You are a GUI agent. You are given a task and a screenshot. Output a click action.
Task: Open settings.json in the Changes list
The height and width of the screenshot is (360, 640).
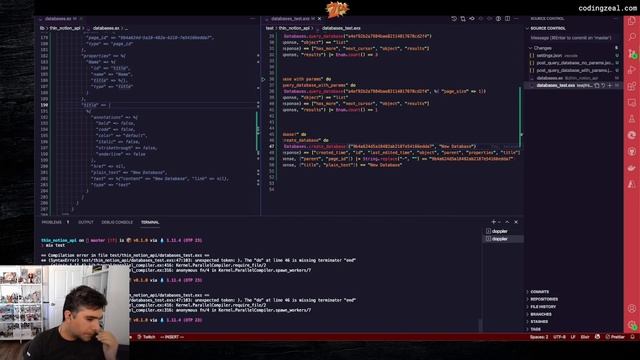coord(573,56)
